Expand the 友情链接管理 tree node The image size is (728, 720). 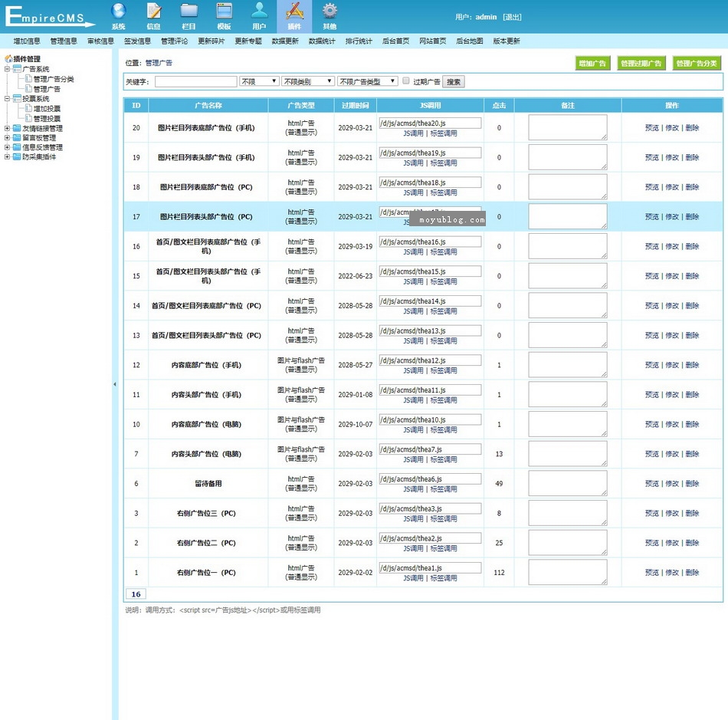[x=7, y=128]
